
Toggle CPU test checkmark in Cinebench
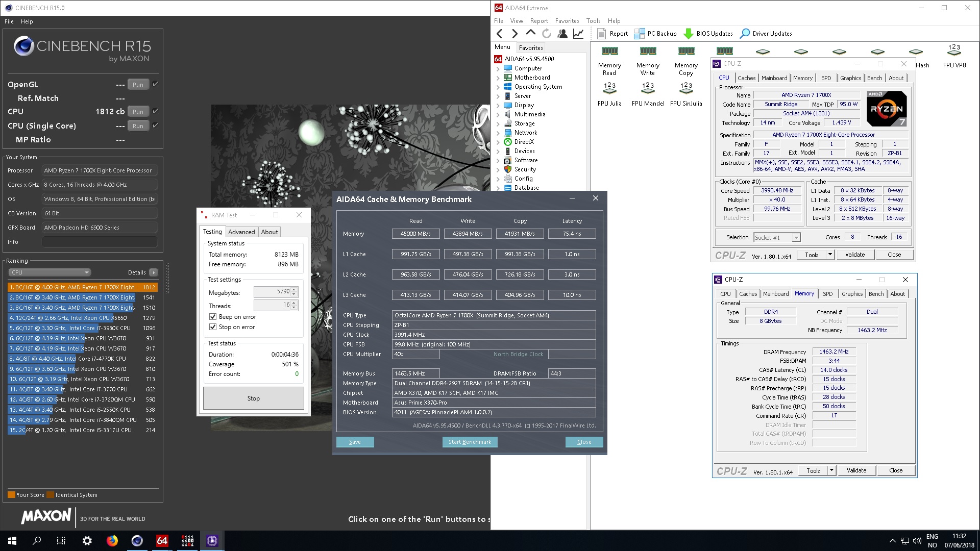pyautogui.click(x=156, y=111)
